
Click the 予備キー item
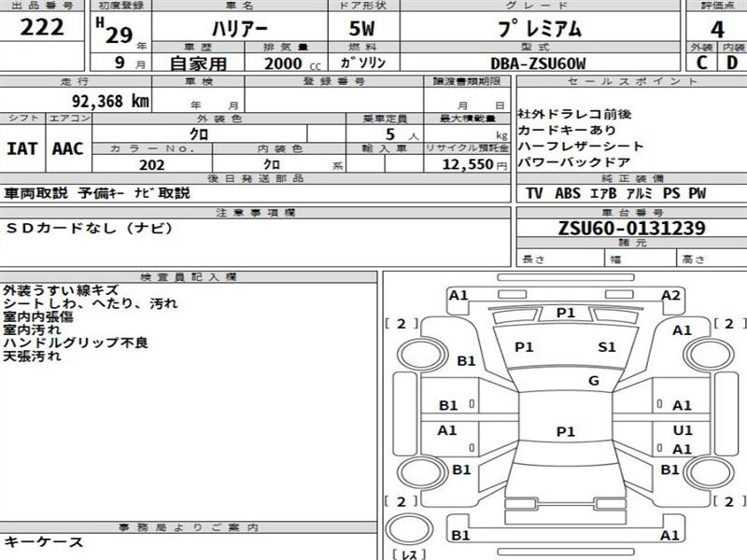pos(101,193)
